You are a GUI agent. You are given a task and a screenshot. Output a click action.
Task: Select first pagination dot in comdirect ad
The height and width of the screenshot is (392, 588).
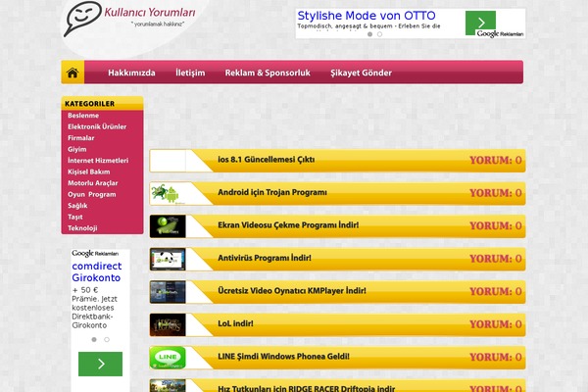[94, 339]
